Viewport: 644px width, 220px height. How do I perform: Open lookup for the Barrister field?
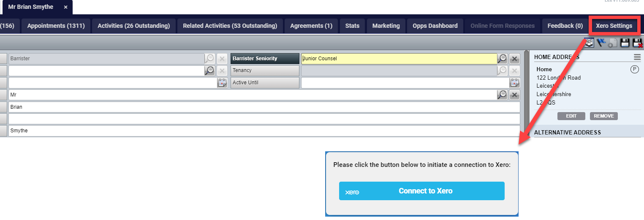point(209,59)
